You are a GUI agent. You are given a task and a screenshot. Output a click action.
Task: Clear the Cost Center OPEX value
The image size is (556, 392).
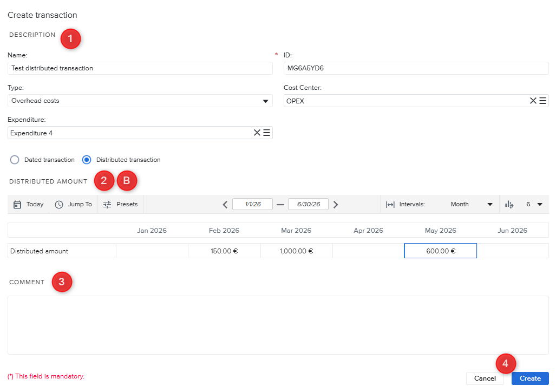click(533, 101)
